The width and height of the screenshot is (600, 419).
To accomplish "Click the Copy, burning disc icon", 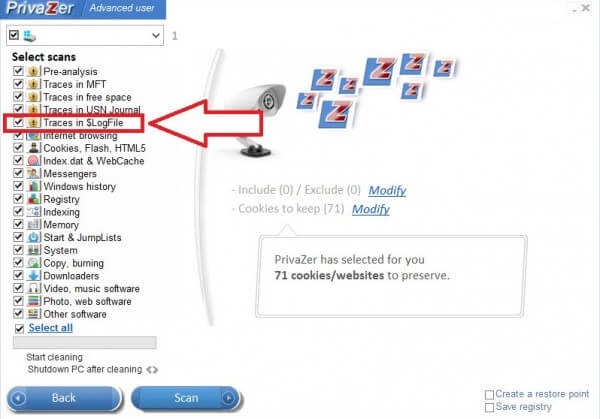I will point(34,263).
